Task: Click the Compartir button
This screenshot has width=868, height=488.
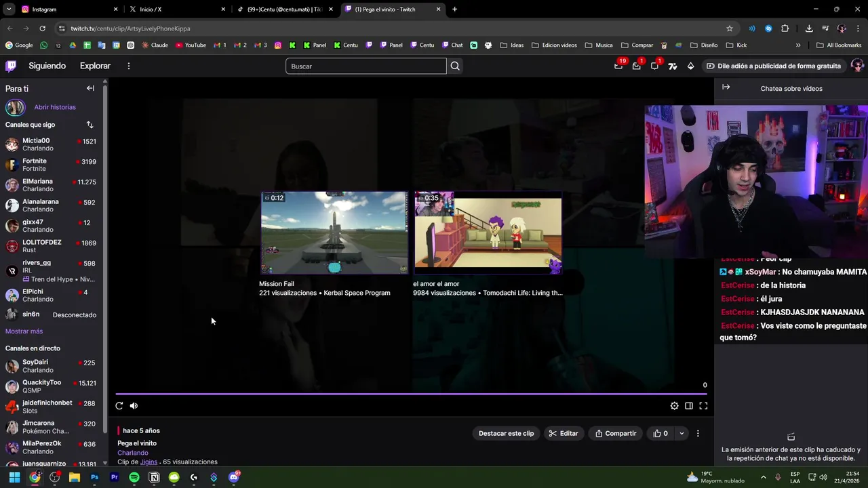Action: click(x=616, y=433)
